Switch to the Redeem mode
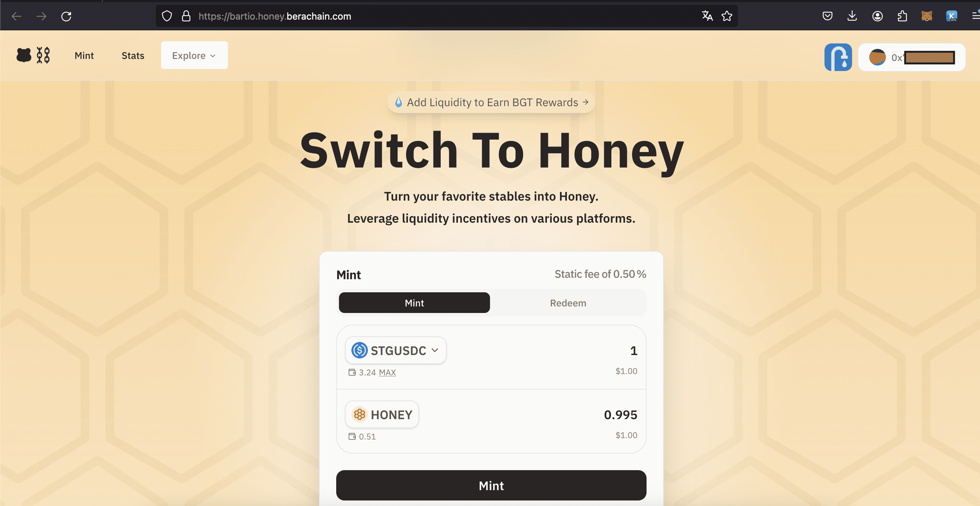The width and height of the screenshot is (980, 506). (x=568, y=303)
